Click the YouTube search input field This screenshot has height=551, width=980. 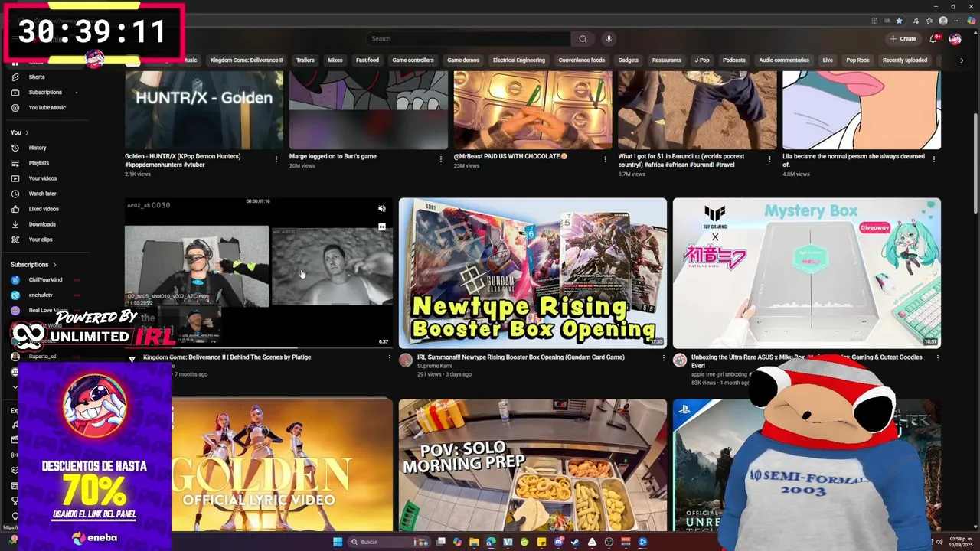point(469,39)
